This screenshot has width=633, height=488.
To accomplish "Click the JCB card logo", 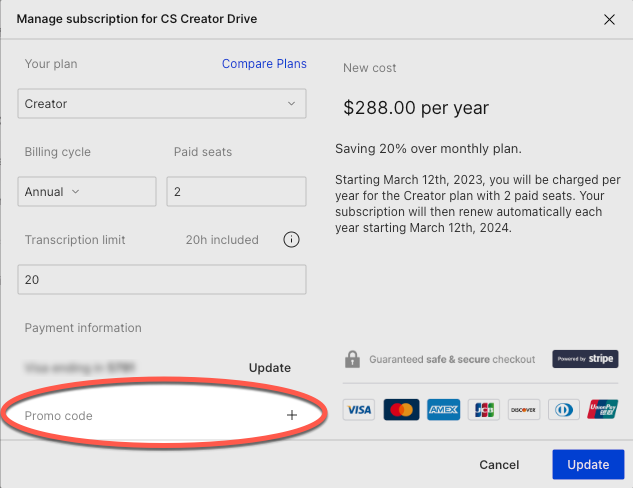I will [x=484, y=409].
